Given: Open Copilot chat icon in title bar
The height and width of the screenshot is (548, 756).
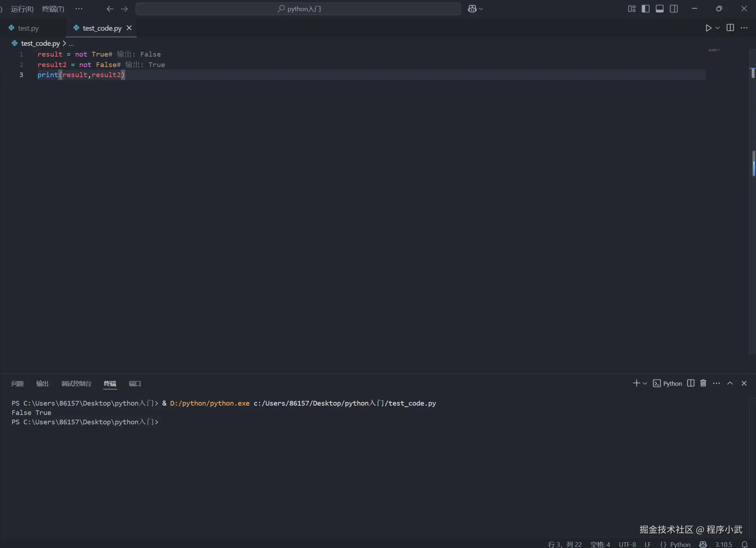Looking at the screenshot, I should (472, 9).
